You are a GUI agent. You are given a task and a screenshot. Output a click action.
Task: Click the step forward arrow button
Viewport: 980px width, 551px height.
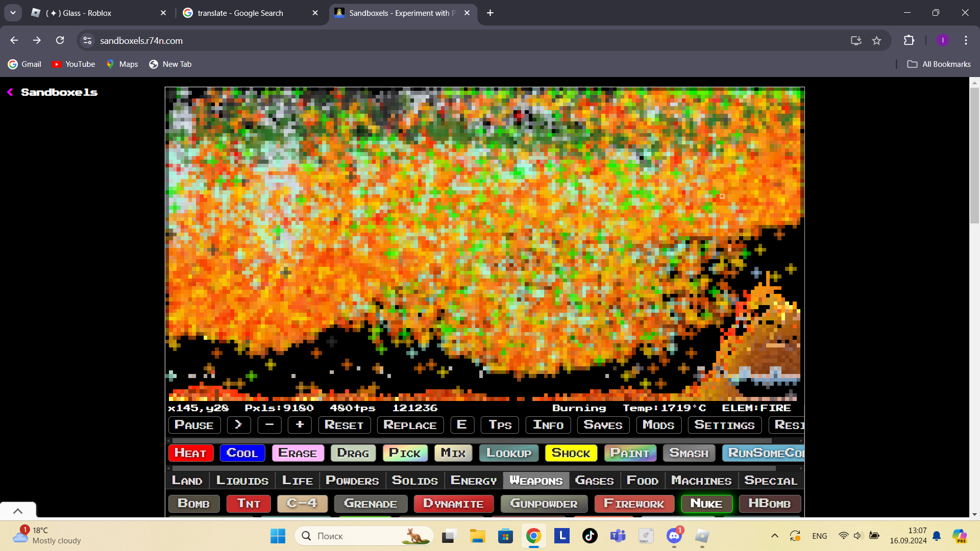[238, 425]
